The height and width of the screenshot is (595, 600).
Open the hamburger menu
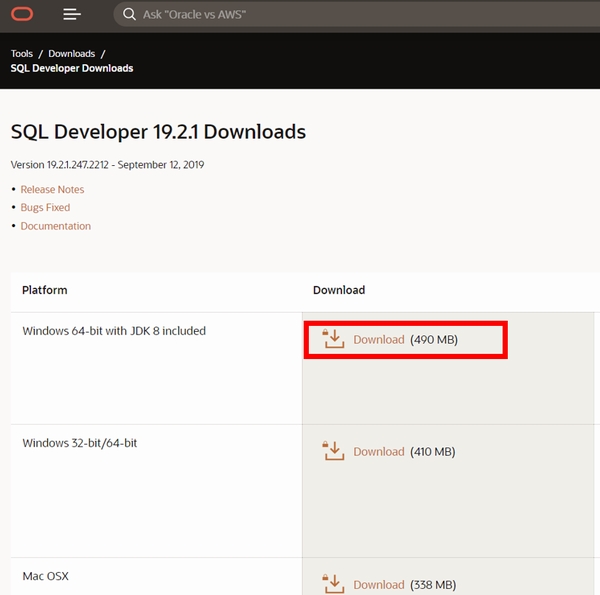pyautogui.click(x=72, y=15)
